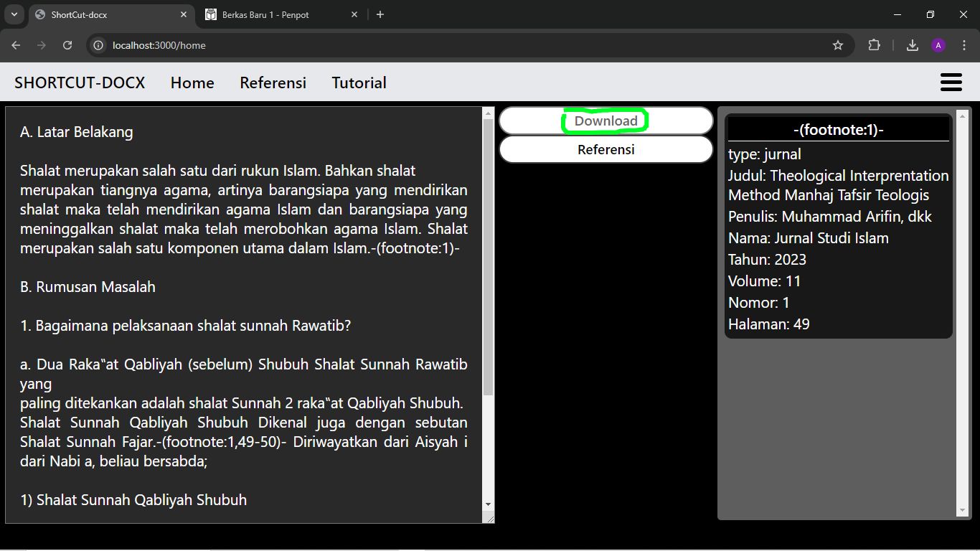Click the footnote panel scrollbar up arrow
Screen dimensions: 980x551
963,117
